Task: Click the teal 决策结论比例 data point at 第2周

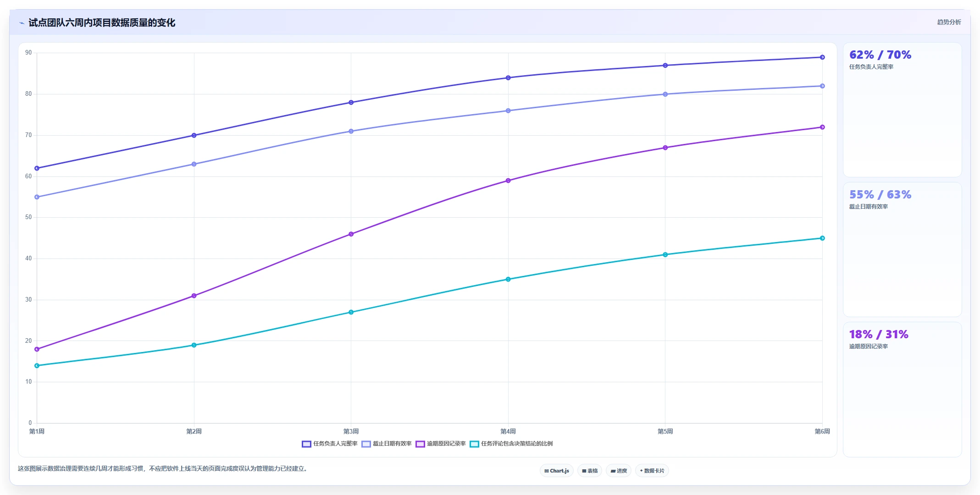Action: tap(194, 345)
